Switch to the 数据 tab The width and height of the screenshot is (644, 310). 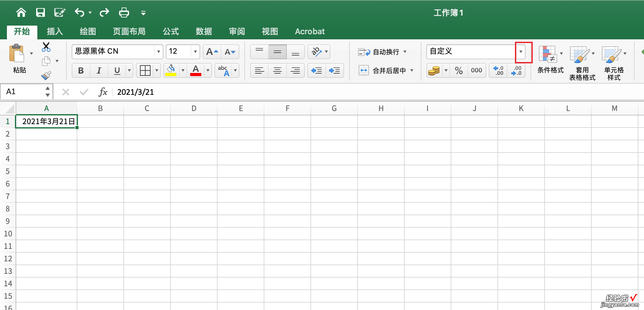(204, 31)
